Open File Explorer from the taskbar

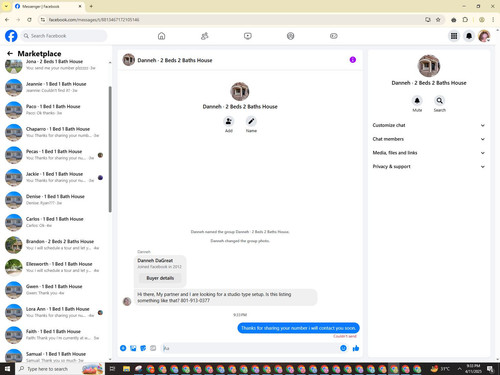(126, 369)
